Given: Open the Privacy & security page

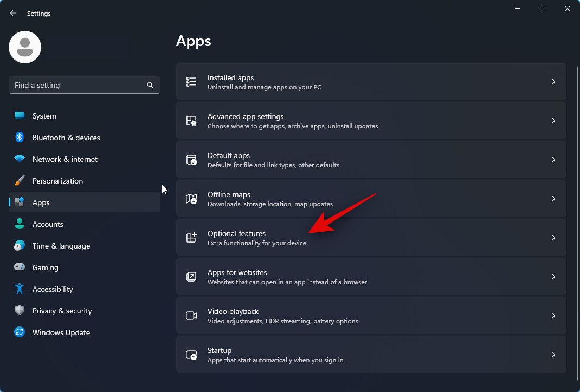Looking at the screenshot, I should click(x=62, y=311).
